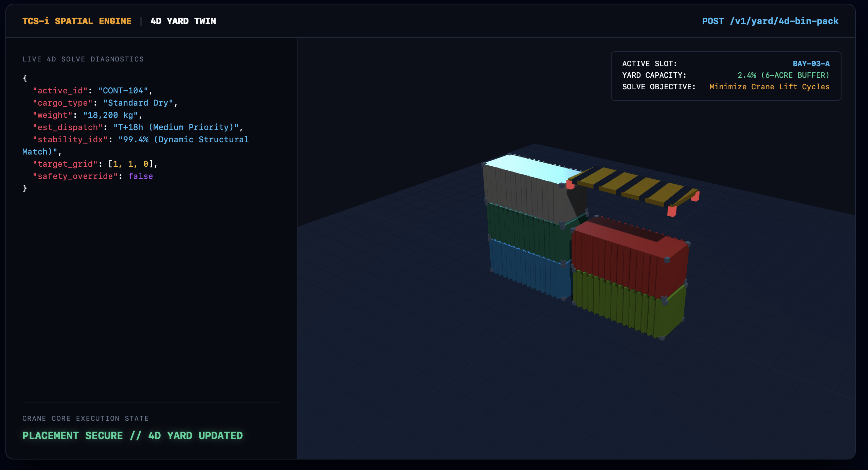Click the target_grid [1, 1, 0] value
Viewport: 868px width, 470px height.
[131, 164]
